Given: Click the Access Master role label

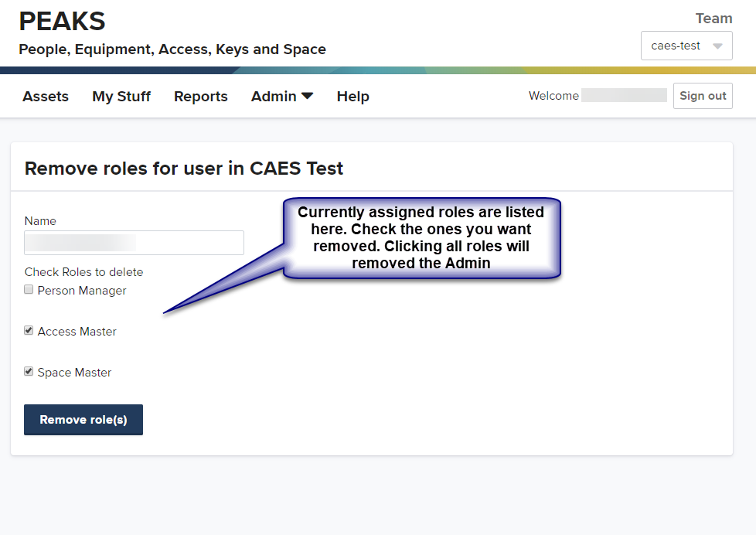Looking at the screenshot, I should (77, 331).
